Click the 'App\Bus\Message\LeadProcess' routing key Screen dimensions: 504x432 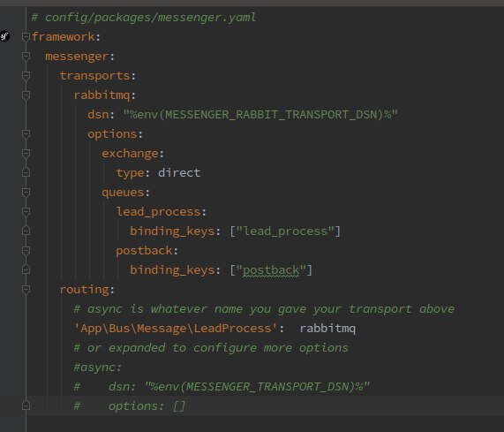point(175,329)
